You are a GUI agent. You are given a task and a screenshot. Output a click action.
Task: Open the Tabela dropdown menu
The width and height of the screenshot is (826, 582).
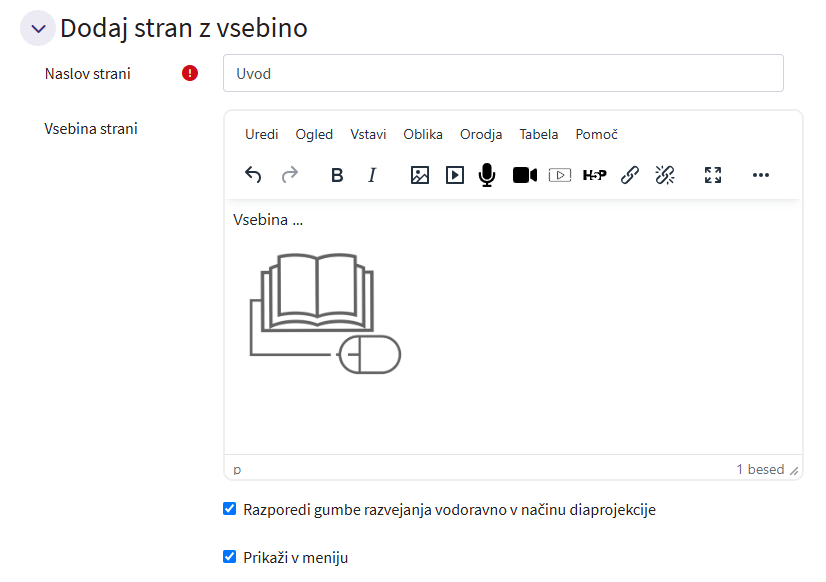point(539,134)
